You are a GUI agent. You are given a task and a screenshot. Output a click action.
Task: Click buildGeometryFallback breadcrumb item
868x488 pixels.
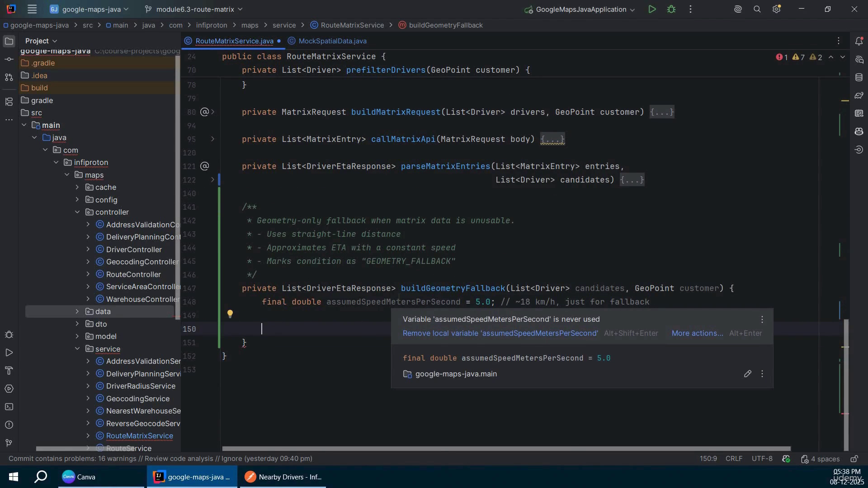click(441, 25)
